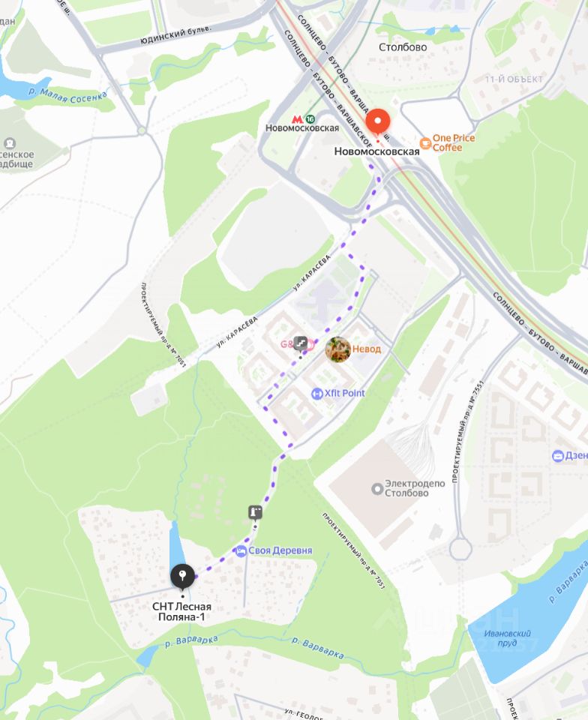Select the Своя Деревня text label
Viewport: 588px width, 720px height.
(280, 550)
